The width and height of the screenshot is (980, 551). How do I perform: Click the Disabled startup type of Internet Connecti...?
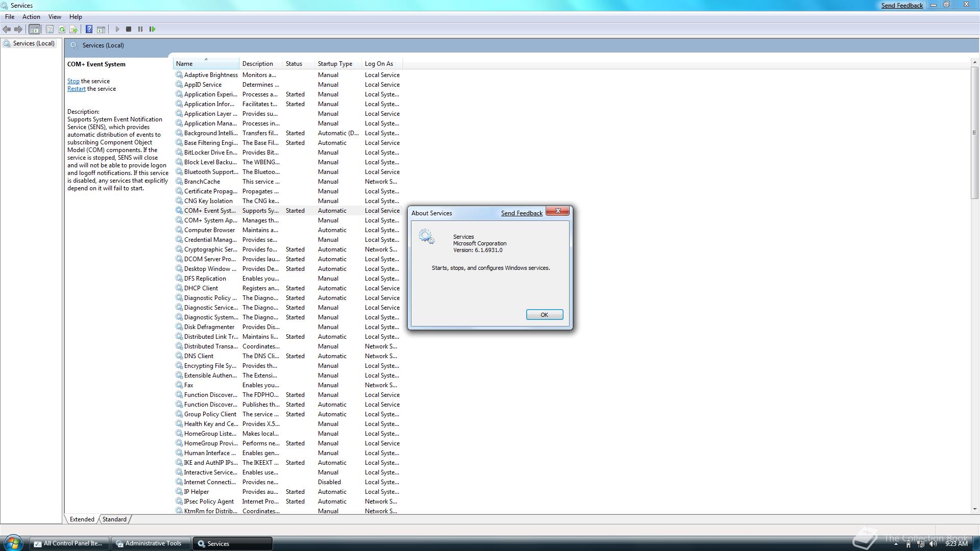pyautogui.click(x=329, y=482)
